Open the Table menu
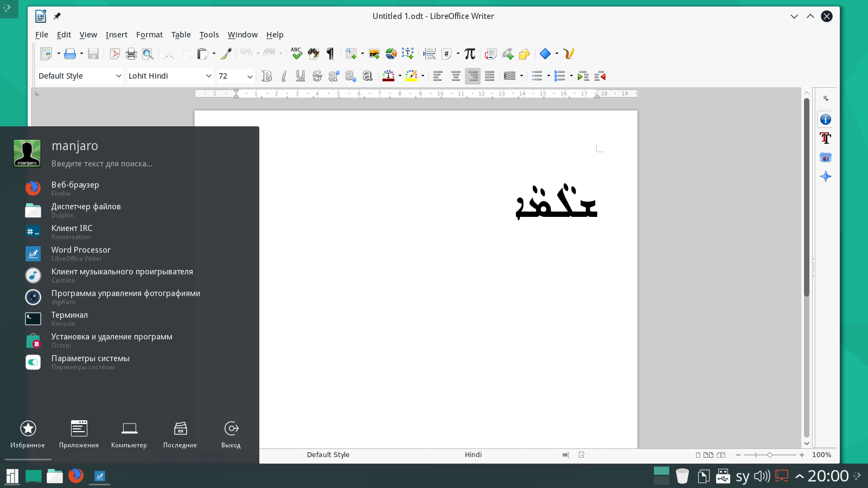This screenshot has width=868, height=488. click(181, 35)
